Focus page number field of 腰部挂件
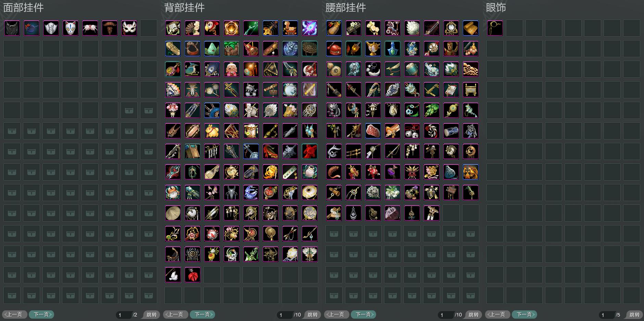The image size is (644, 321). (446, 315)
